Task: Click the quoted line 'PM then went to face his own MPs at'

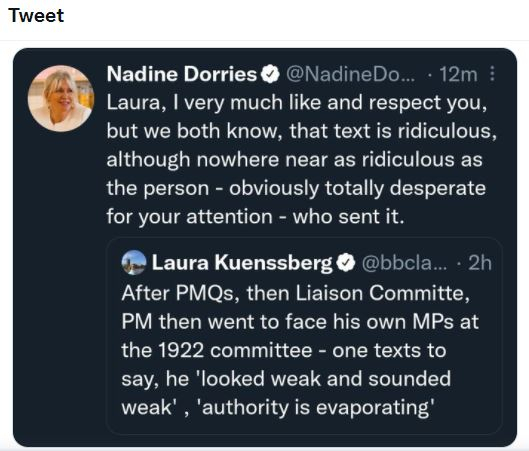Action: (x=300, y=321)
